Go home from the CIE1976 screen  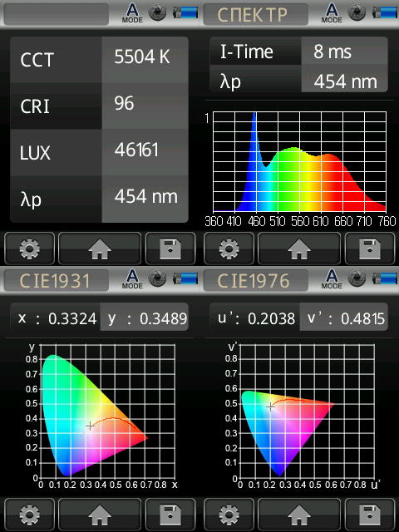299,515
